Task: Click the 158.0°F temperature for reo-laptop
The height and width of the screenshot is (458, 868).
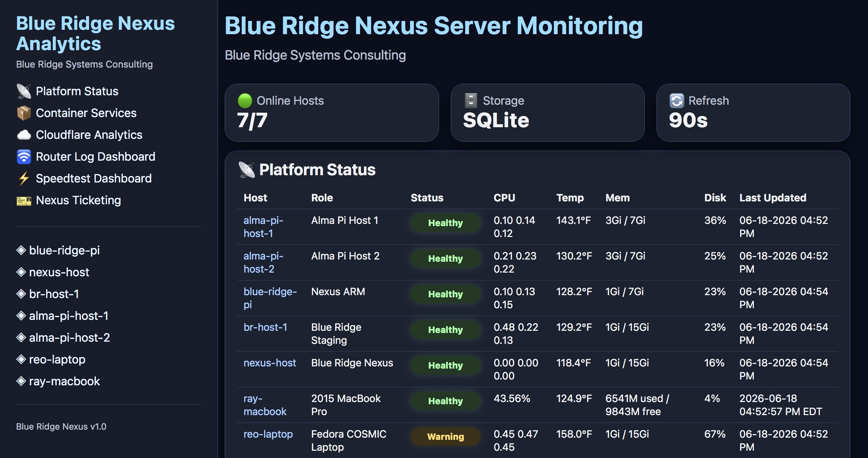Action: pos(574,434)
